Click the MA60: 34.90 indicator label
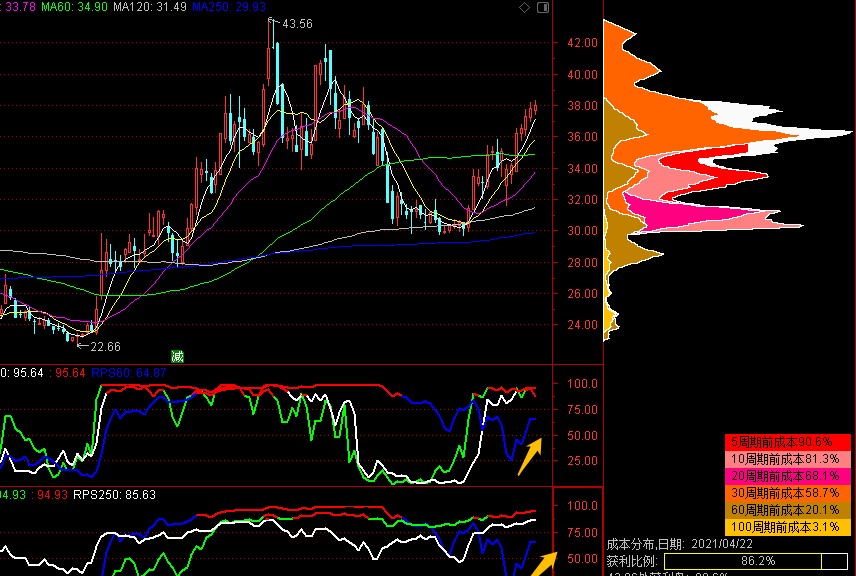This screenshot has height=576, width=856. tap(74, 7)
